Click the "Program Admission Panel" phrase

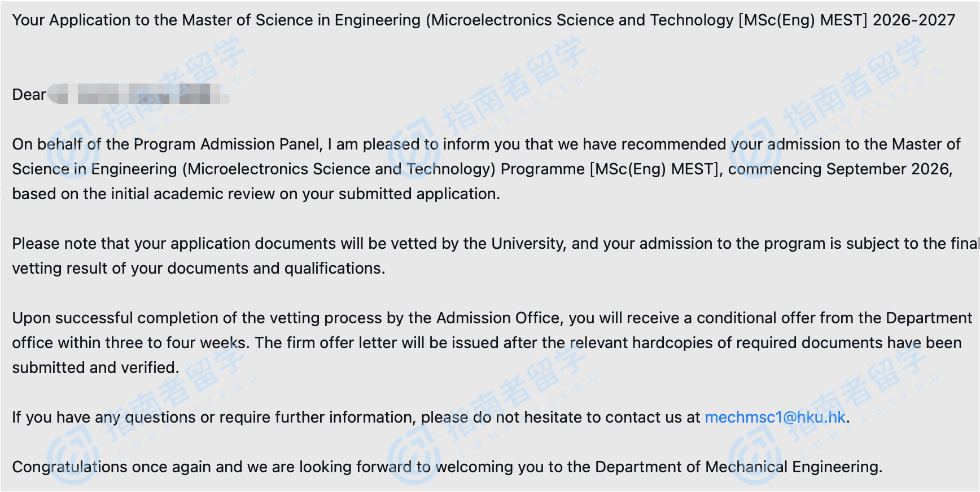tap(227, 144)
